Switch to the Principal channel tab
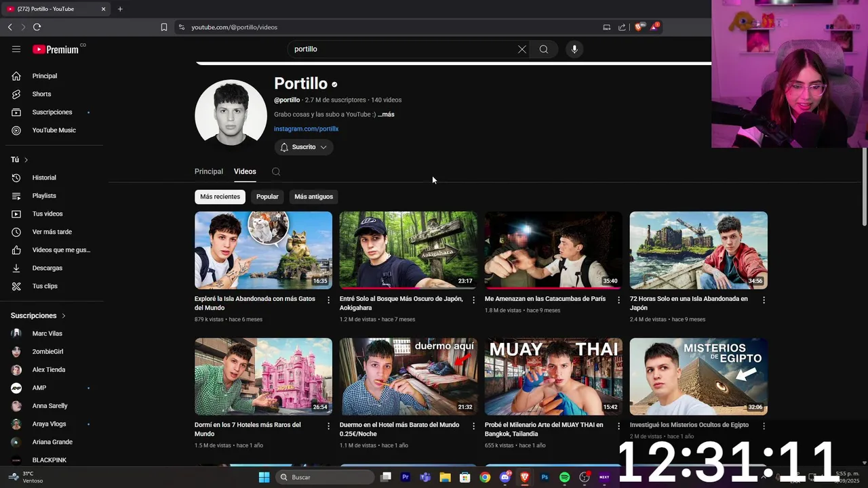 point(209,171)
